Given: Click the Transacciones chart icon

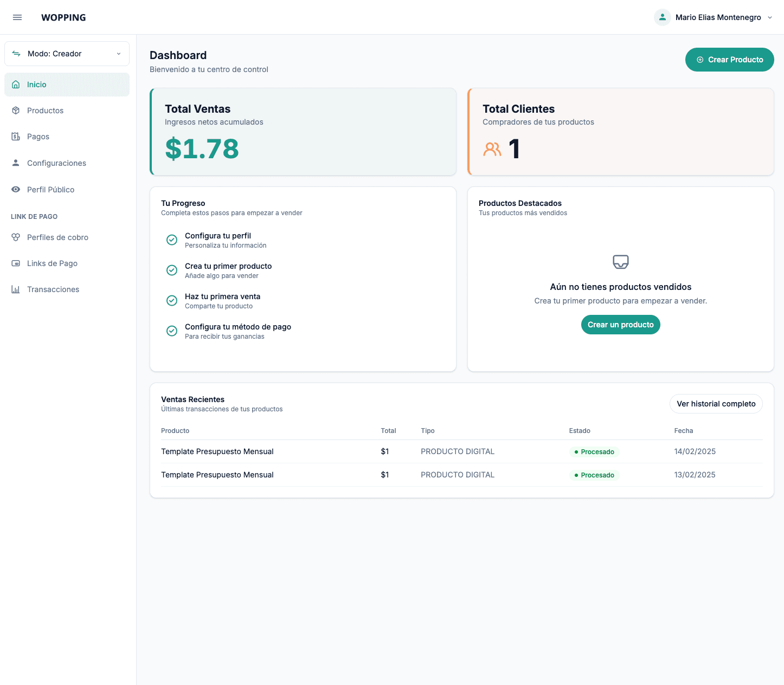Looking at the screenshot, I should [x=16, y=289].
